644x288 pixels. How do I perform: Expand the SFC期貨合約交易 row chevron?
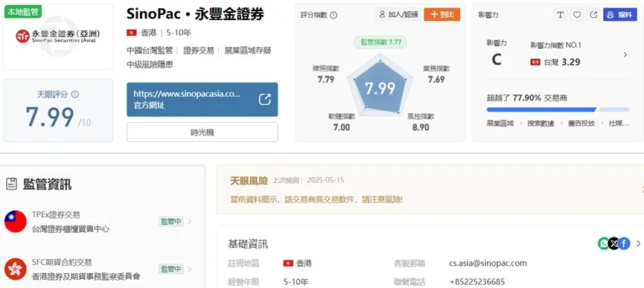(x=190, y=269)
